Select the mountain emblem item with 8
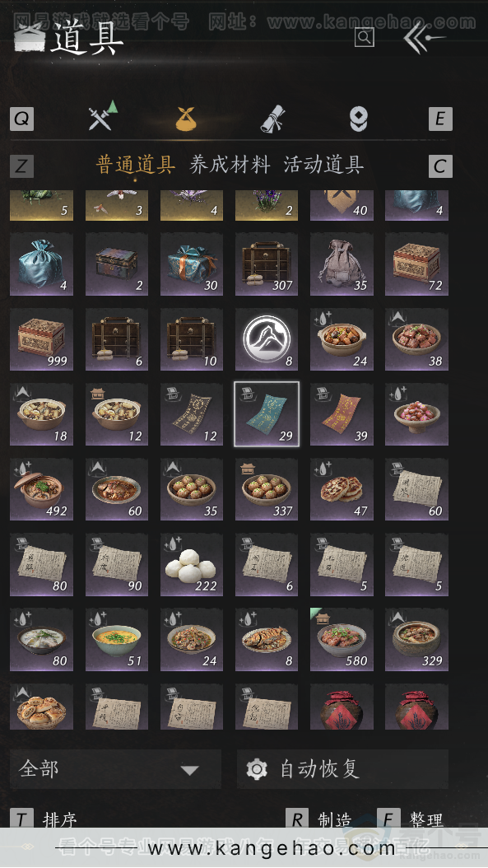488x868 pixels. 267,339
